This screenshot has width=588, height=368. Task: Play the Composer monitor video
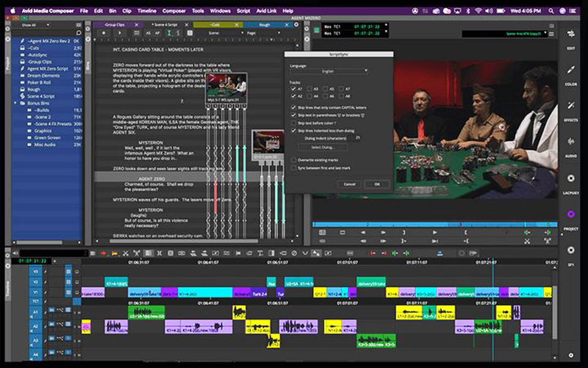coord(434,232)
